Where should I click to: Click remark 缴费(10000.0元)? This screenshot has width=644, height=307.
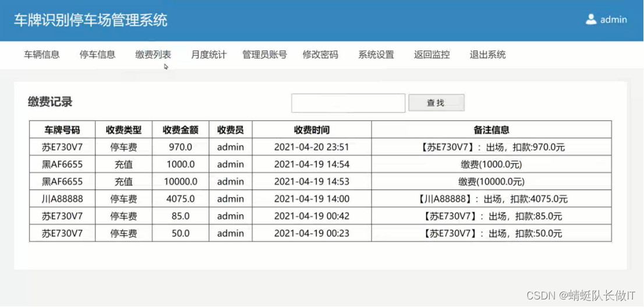pos(491,181)
